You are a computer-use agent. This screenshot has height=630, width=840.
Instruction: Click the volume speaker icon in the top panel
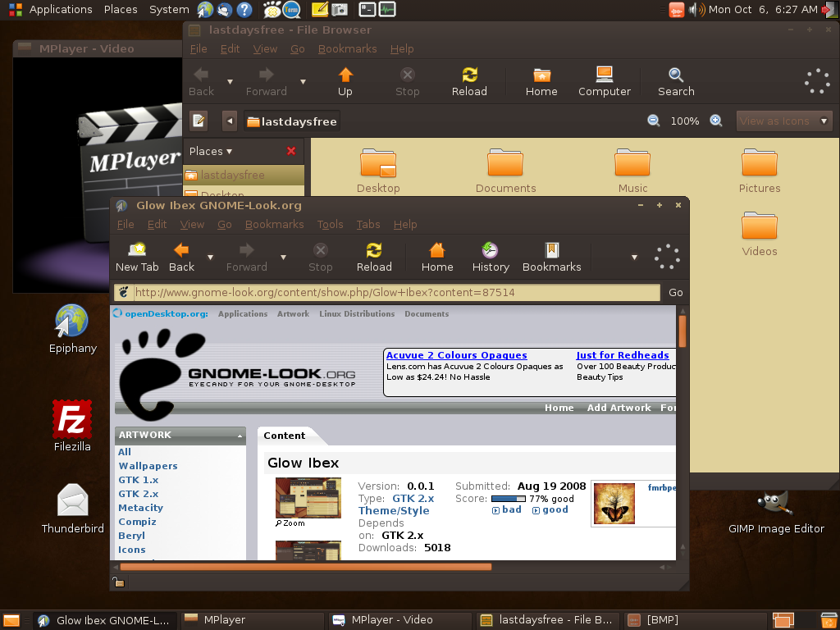(x=696, y=9)
